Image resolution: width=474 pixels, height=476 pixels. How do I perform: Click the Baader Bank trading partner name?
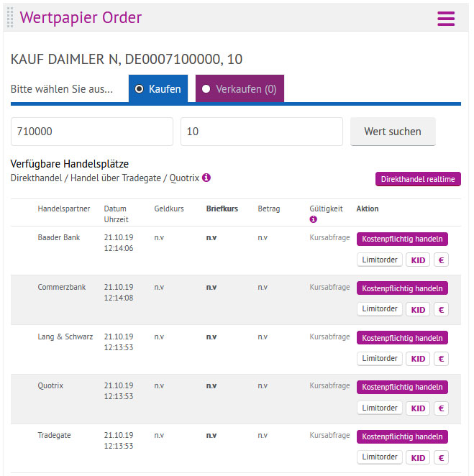[58, 237]
